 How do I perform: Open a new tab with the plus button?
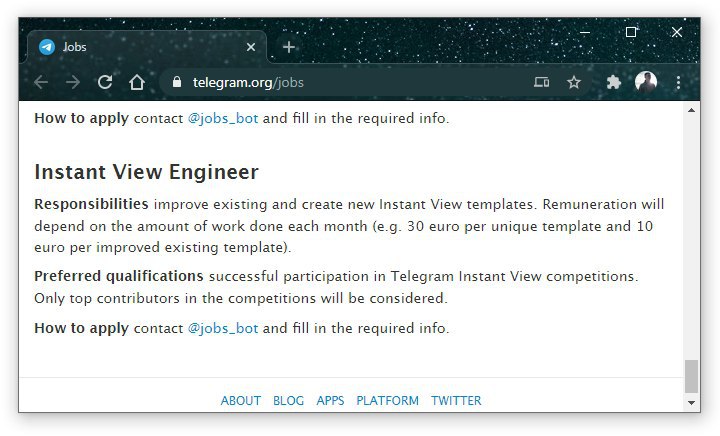point(289,47)
